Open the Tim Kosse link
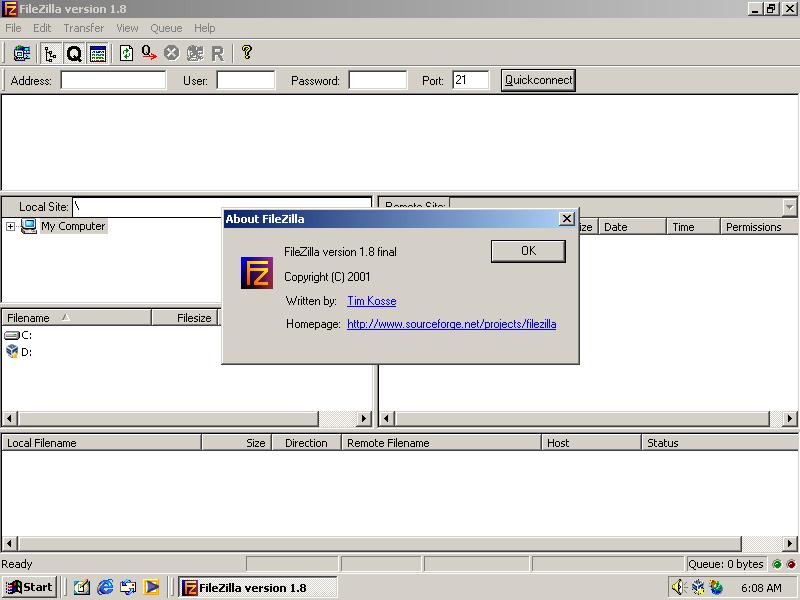This screenshot has height=600, width=800. click(372, 301)
